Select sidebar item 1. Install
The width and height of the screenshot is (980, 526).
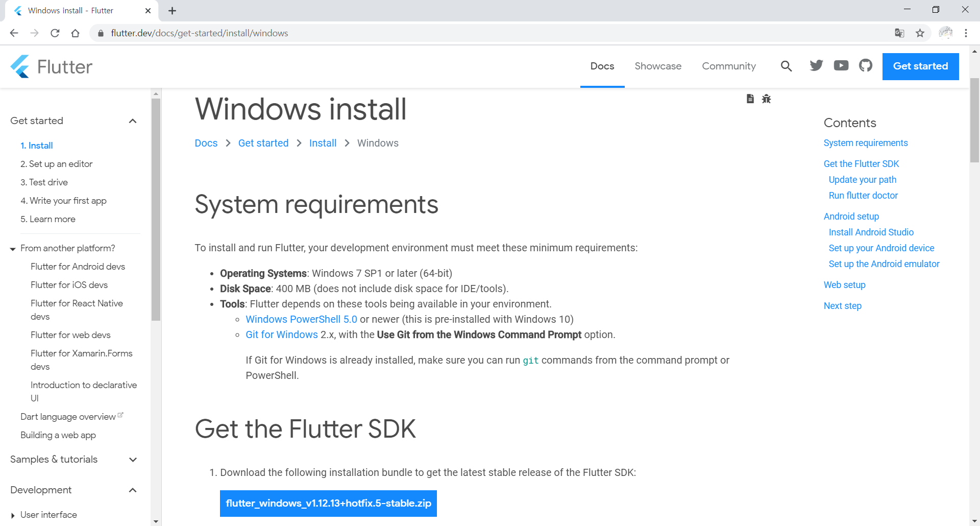click(37, 146)
